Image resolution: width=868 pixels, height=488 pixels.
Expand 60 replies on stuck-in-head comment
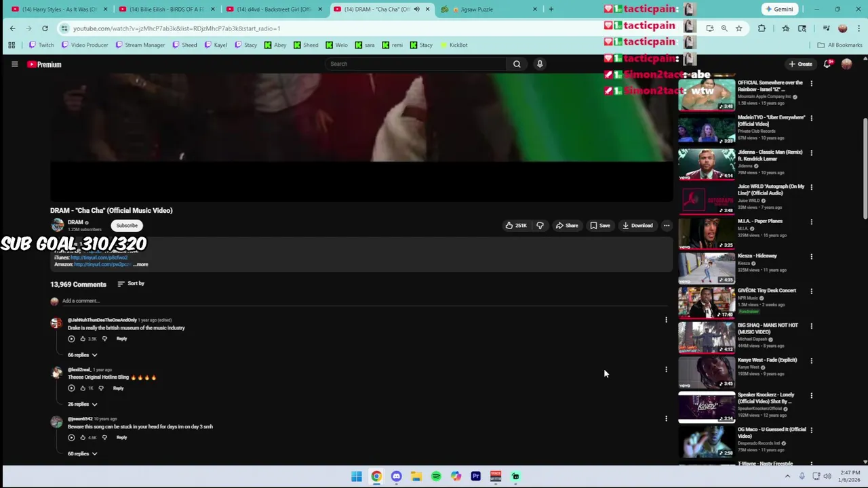tap(82, 454)
